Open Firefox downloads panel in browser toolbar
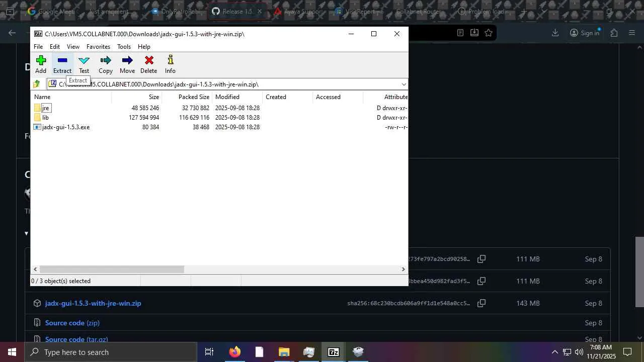The width and height of the screenshot is (644, 362). click(x=555, y=33)
